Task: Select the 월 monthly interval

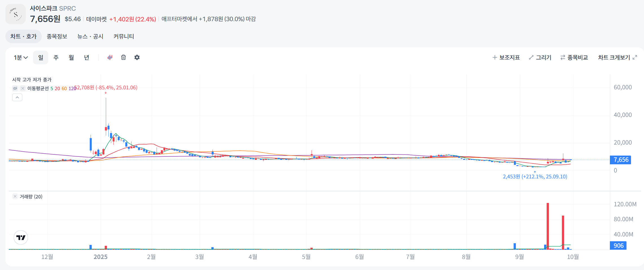Action: pos(71,57)
